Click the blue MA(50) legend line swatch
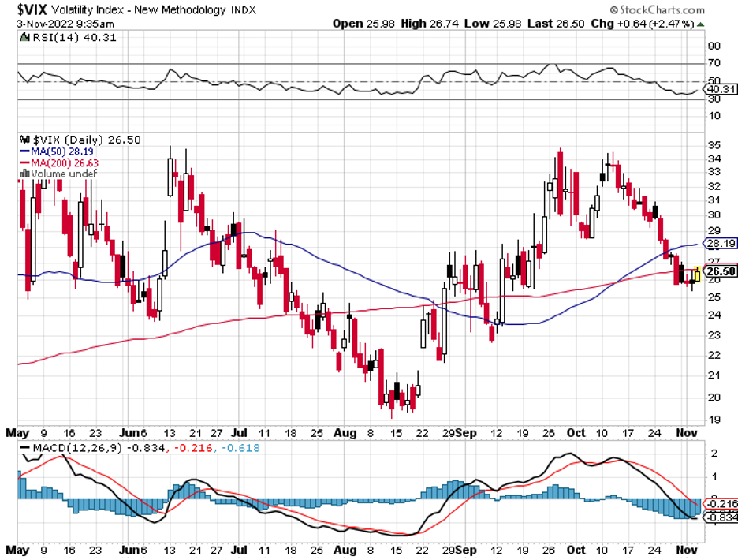Screen dimensions: 738x560 [24, 151]
